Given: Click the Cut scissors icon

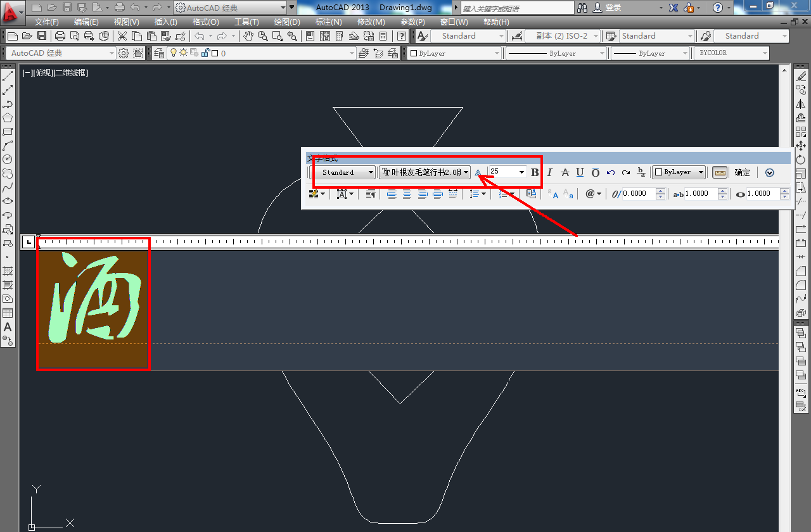Looking at the screenshot, I should [122, 36].
